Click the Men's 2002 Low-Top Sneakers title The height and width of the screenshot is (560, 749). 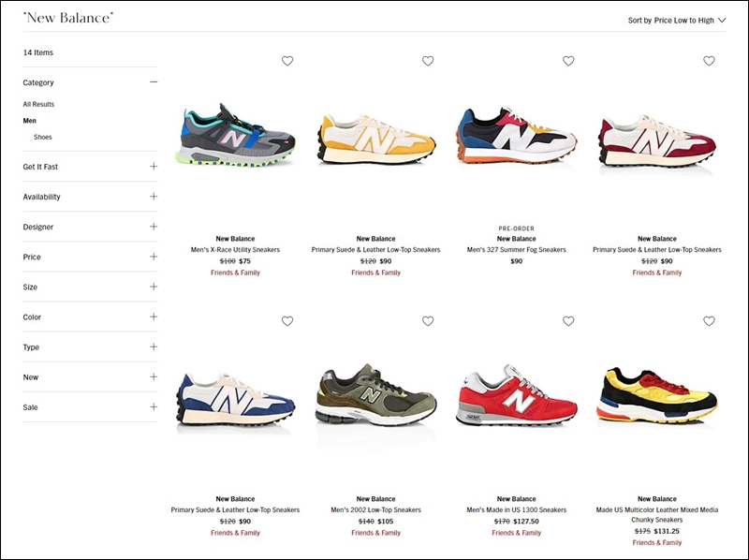point(376,509)
